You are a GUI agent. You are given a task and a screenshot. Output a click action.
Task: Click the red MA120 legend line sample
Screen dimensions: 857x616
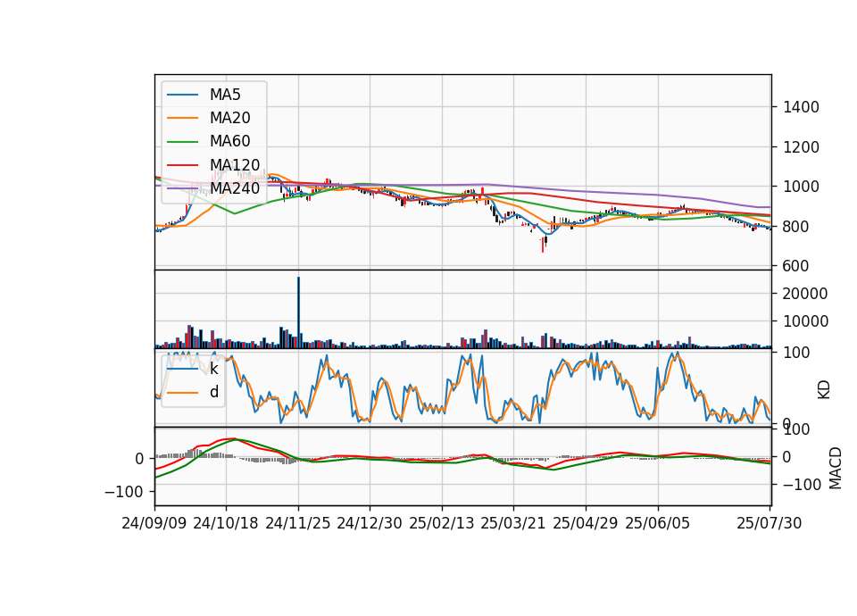click(182, 165)
